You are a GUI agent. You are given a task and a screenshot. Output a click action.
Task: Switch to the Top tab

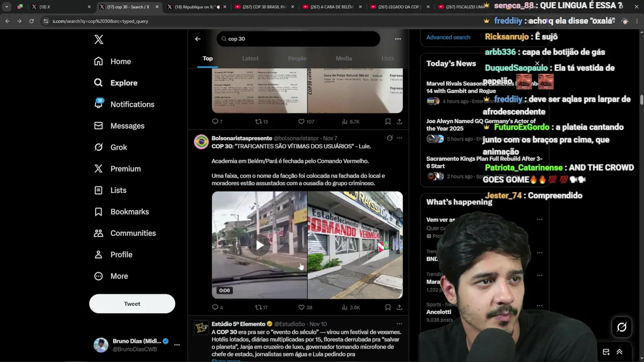[x=208, y=58]
